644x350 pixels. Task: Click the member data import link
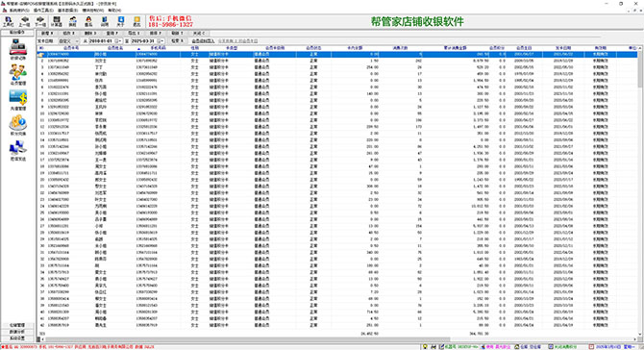203,41
